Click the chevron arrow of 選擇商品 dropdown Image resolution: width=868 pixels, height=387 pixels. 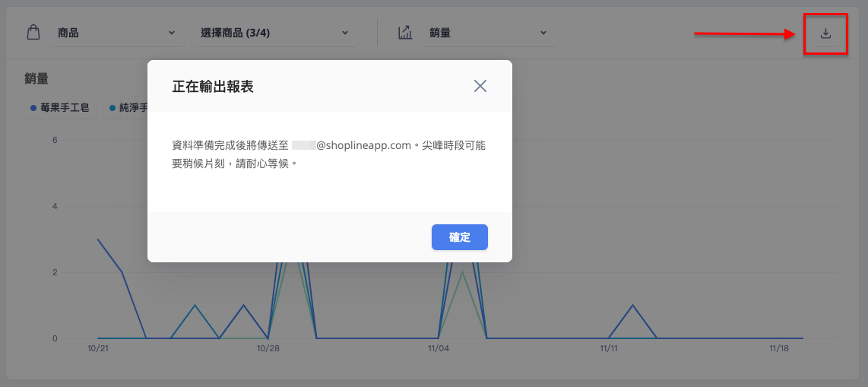click(x=344, y=33)
